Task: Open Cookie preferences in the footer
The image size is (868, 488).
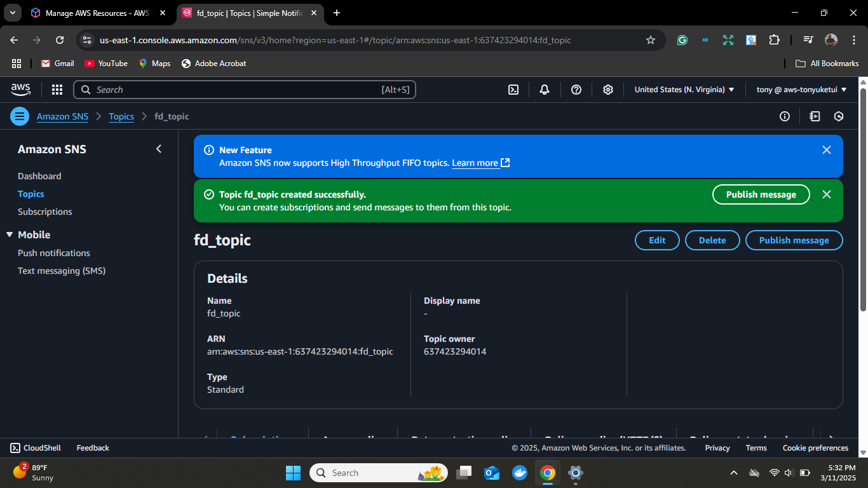Action: point(815,448)
